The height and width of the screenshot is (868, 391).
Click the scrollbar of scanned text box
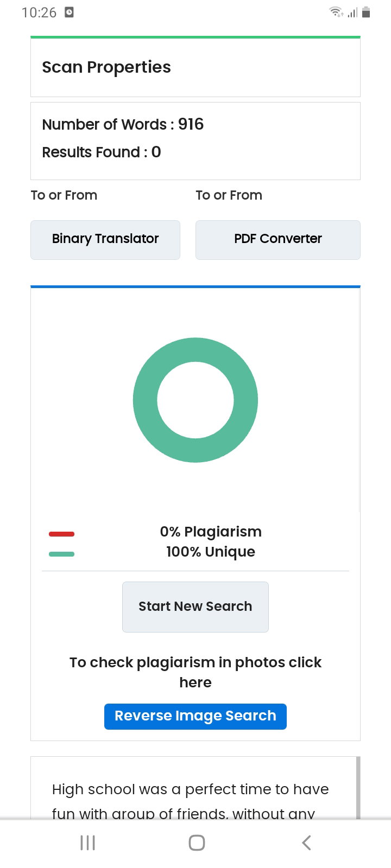coord(358,787)
